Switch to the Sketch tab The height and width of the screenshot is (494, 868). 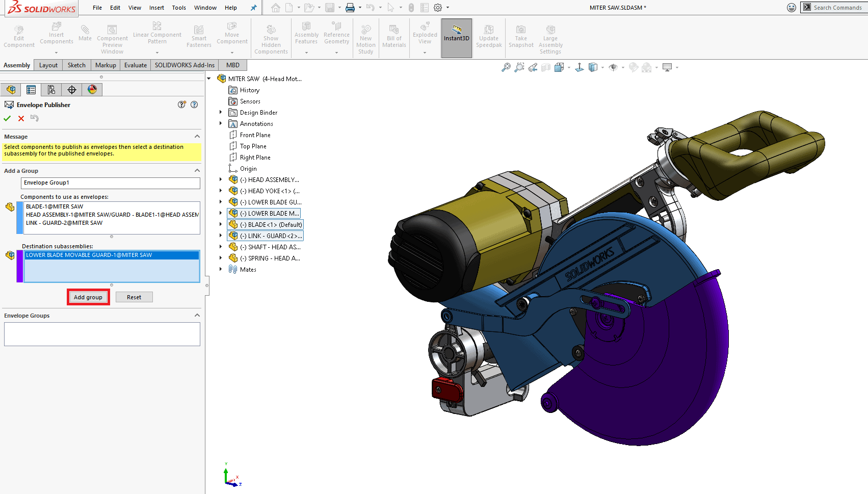pos(76,65)
